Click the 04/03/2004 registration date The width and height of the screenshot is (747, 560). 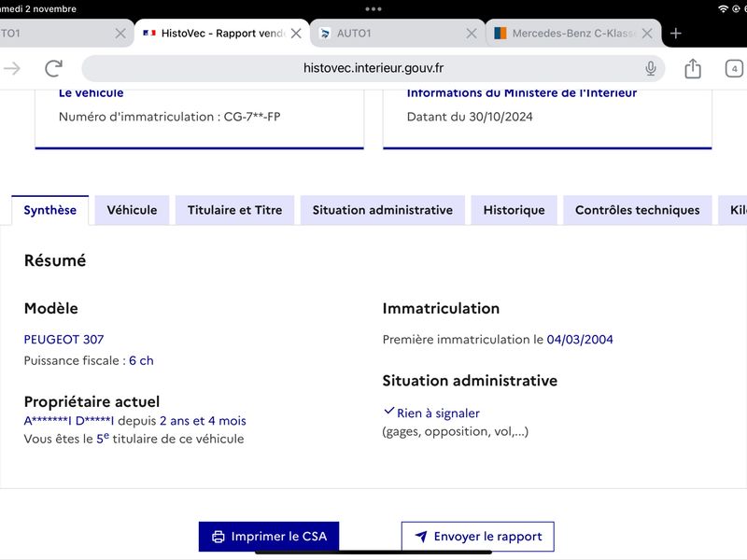[x=580, y=340]
